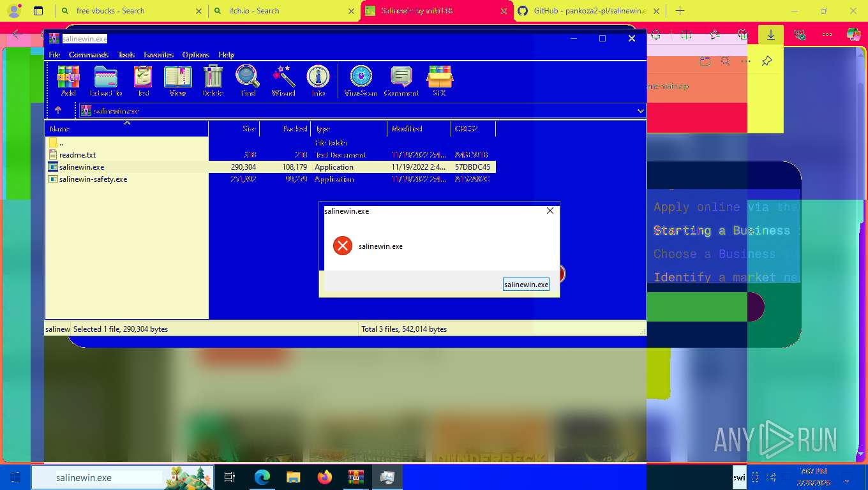The width and height of the screenshot is (868, 490).
Task: Click the salinewin.exe button in error dialog
Action: click(x=526, y=285)
